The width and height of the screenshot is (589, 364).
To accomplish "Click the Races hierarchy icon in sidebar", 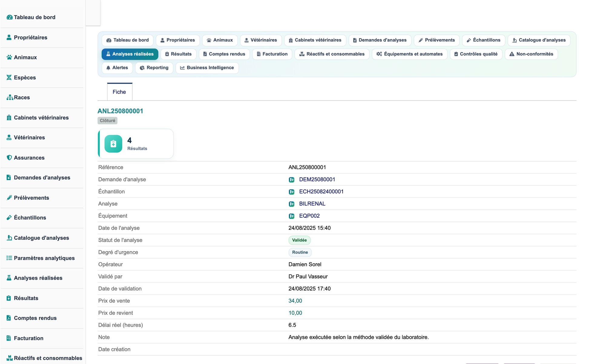I will tap(10, 97).
